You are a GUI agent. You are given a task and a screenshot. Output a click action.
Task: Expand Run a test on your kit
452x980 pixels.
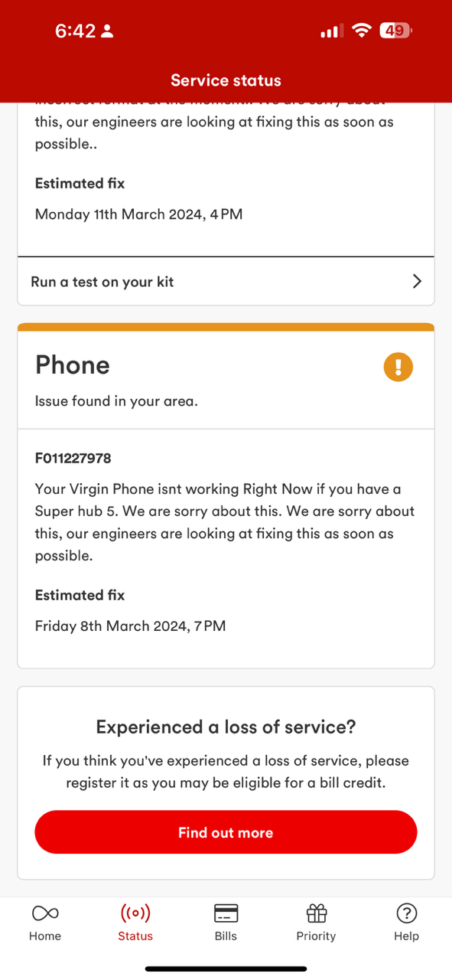(x=102, y=281)
